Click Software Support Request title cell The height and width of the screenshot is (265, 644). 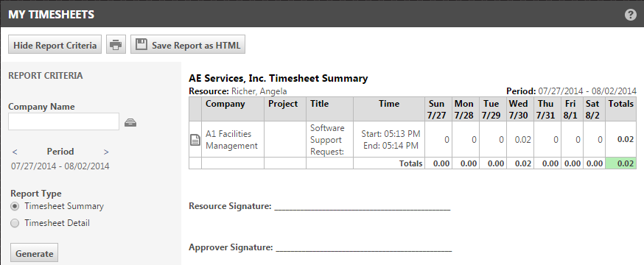(x=329, y=139)
